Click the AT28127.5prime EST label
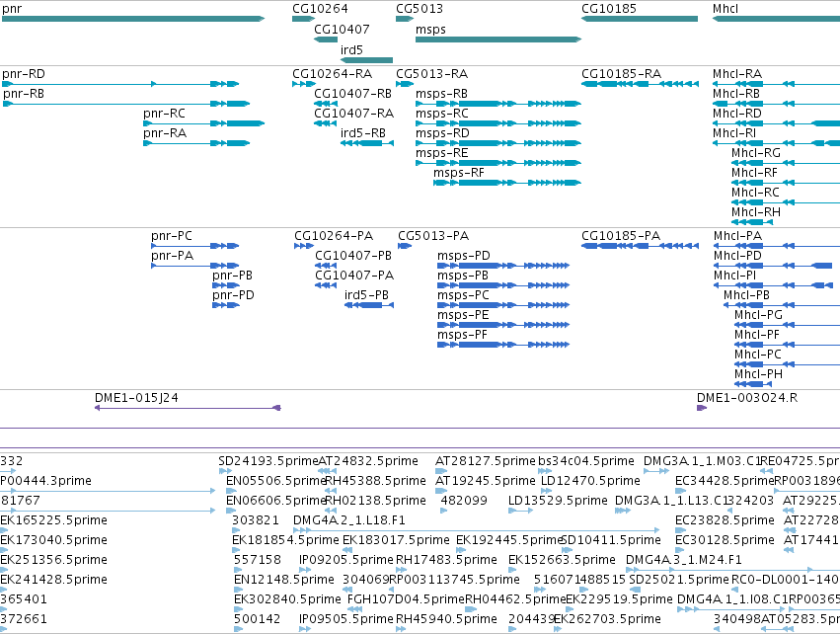 pyautogui.click(x=486, y=461)
